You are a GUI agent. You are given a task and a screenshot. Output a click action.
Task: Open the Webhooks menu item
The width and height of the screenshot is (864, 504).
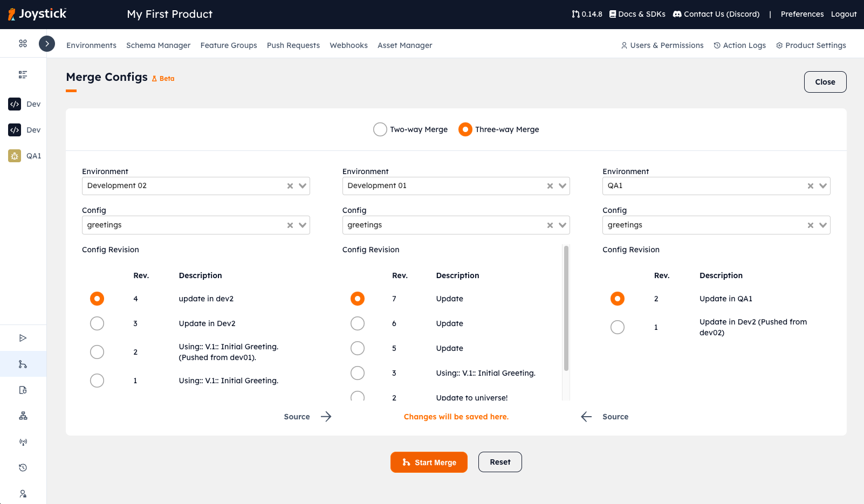pyautogui.click(x=348, y=45)
